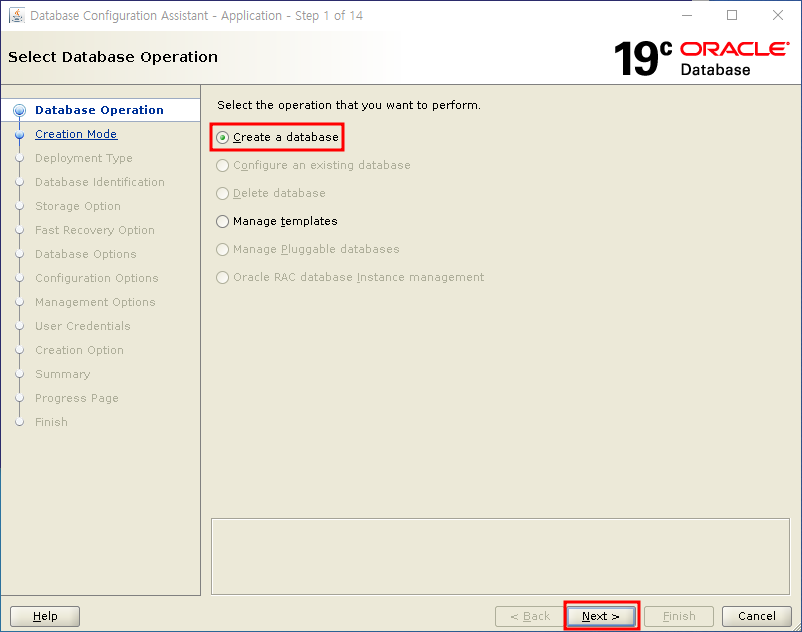Viewport: 802px width, 632px height.
Task: Click the Management Options step
Action: 95,302
